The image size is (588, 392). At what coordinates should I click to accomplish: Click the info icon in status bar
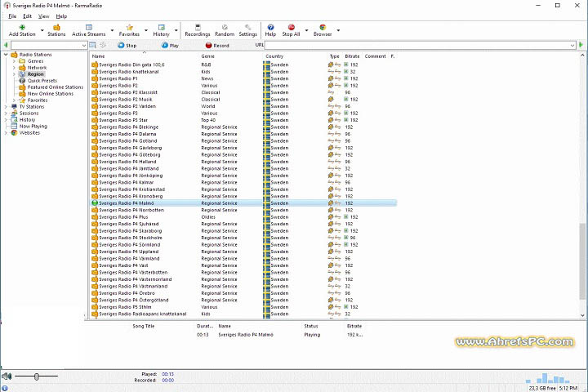click(5, 388)
